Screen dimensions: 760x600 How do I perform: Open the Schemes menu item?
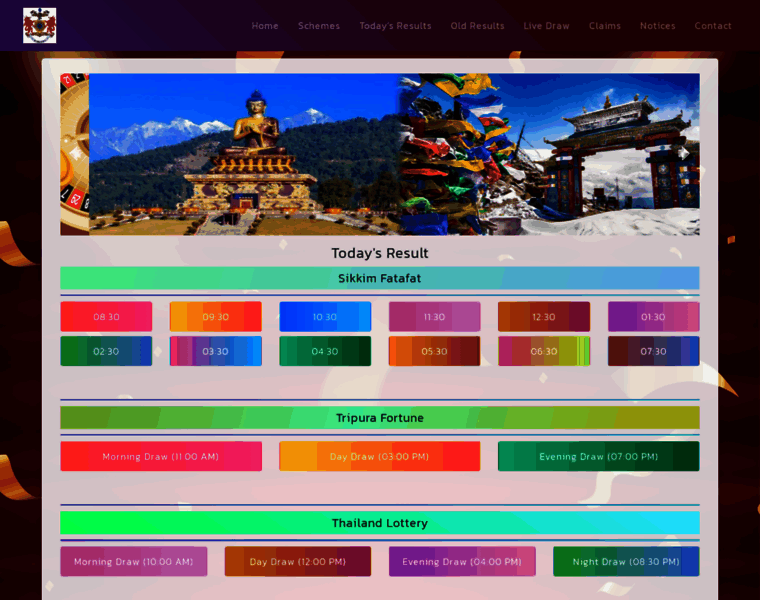(x=319, y=26)
